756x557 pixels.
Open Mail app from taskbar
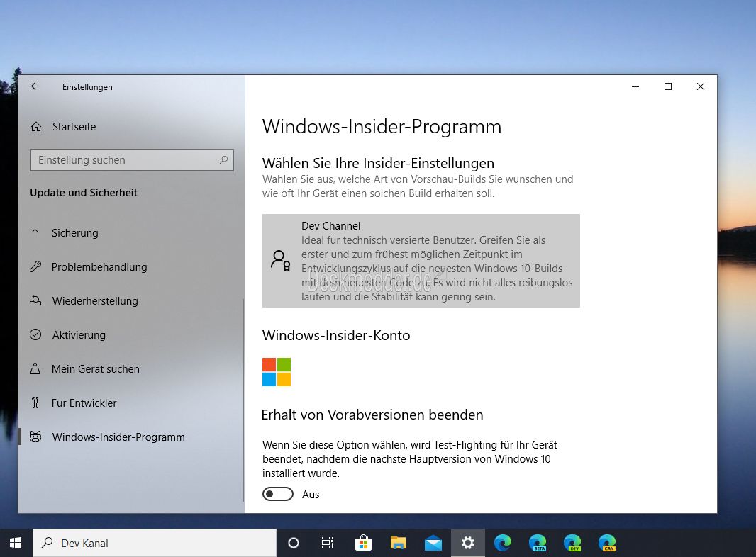point(433,543)
